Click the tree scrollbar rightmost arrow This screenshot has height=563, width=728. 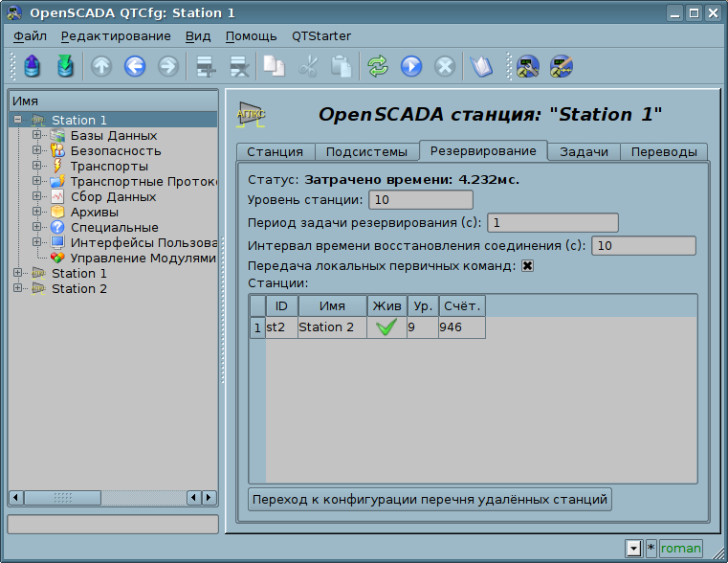coord(210,498)
